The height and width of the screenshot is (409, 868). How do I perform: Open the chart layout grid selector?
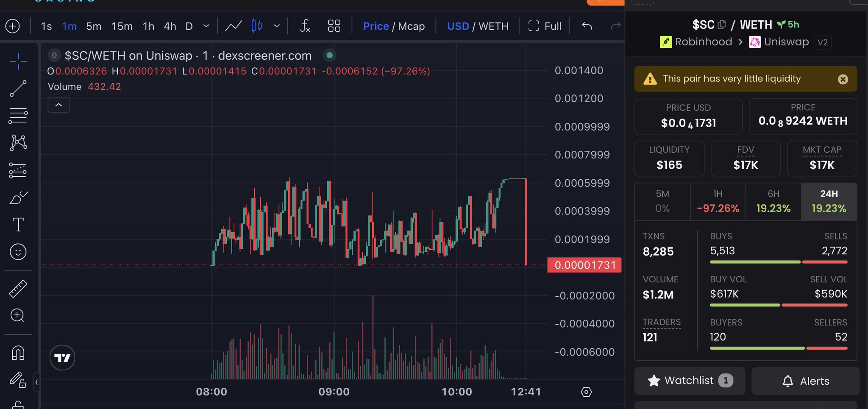334,26
